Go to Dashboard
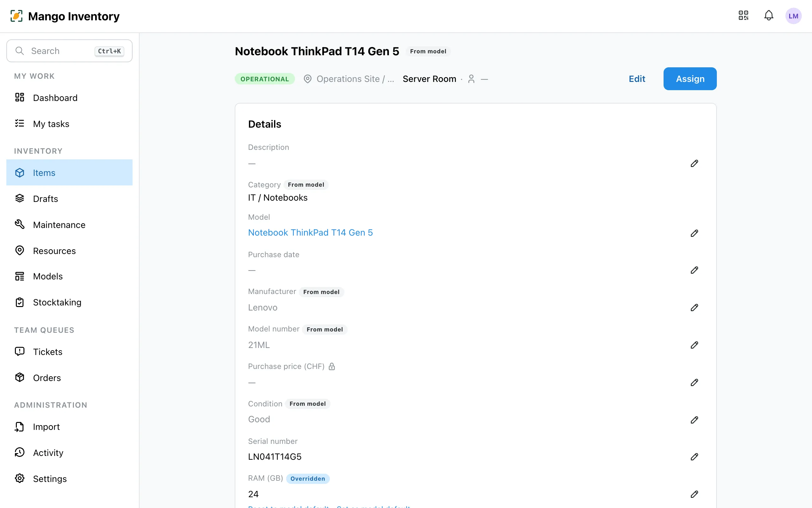The image size is (812, 508). pyautogui.click(x=69, y=98)
